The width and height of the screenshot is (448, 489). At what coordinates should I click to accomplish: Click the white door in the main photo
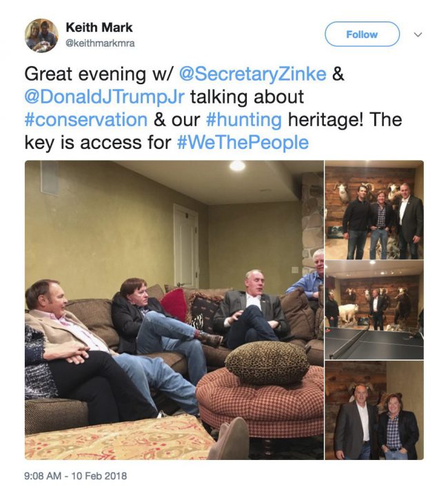point(185,245)
